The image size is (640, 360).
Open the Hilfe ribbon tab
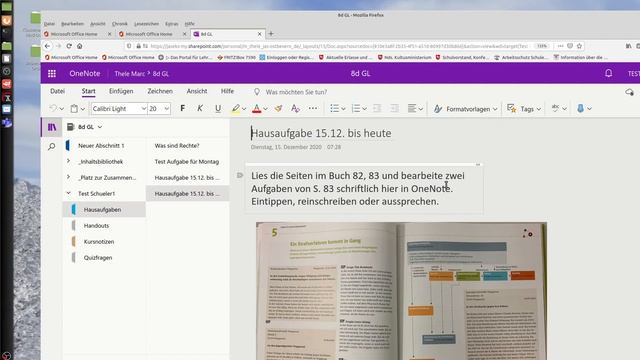pos(227,91)
